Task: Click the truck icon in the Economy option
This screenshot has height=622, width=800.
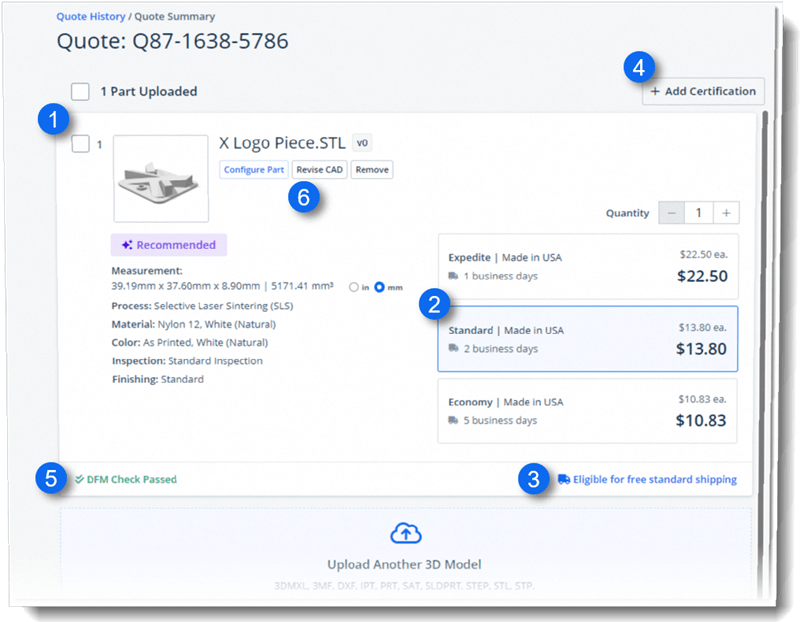Action: tap(453, 420)
